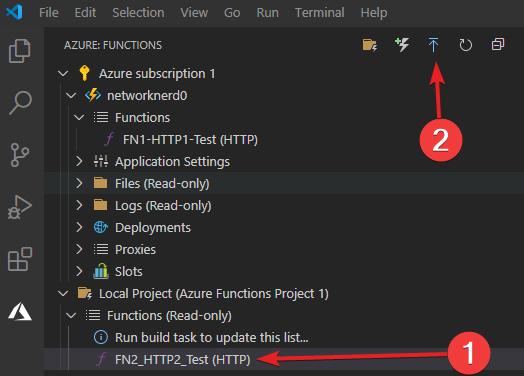
Task: Click the function icon beside FN1-HTTP1-Test
Action: (109, 139)
